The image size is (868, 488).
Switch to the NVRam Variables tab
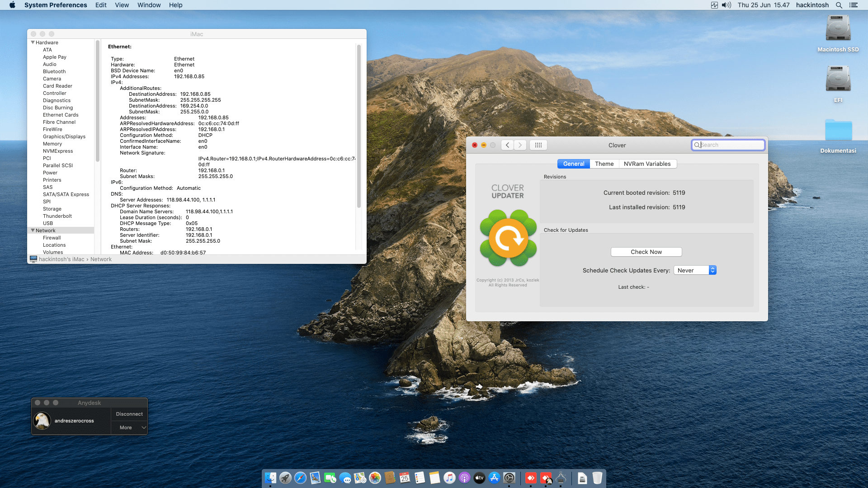click(647, 164)
